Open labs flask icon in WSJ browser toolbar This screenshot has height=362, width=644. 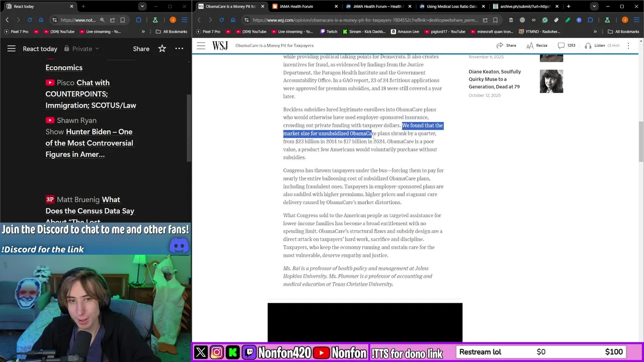pos(607,20)
